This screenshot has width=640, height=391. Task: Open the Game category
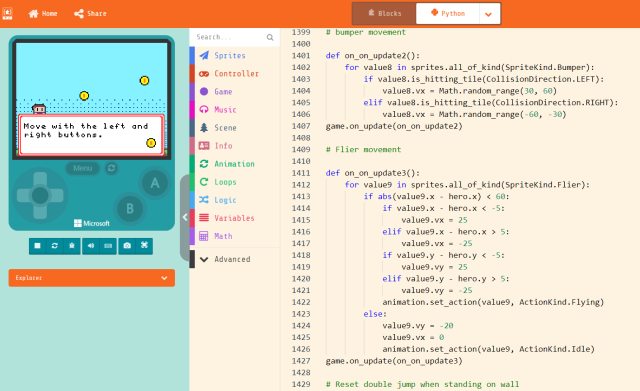pyautogui.click(x=235, y=91)
